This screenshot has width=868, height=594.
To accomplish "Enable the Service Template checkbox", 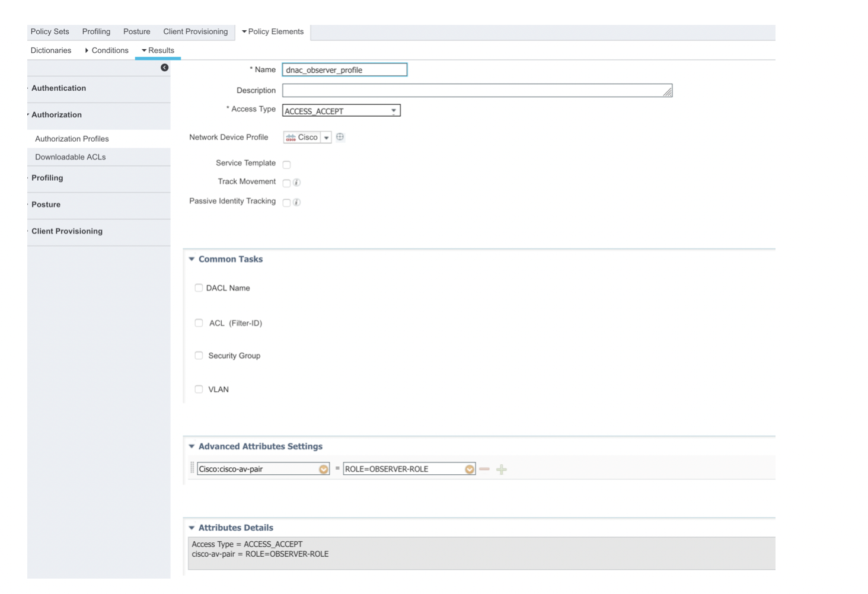I will 286,164.
